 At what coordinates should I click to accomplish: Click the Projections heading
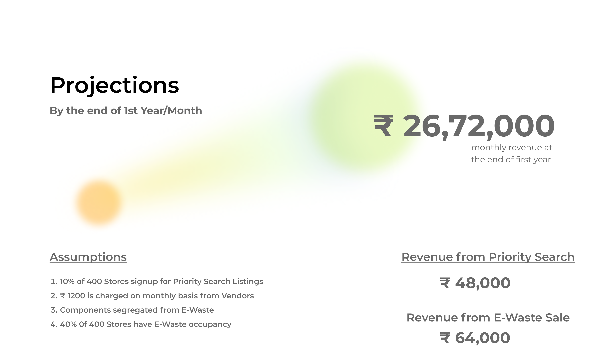114,86
